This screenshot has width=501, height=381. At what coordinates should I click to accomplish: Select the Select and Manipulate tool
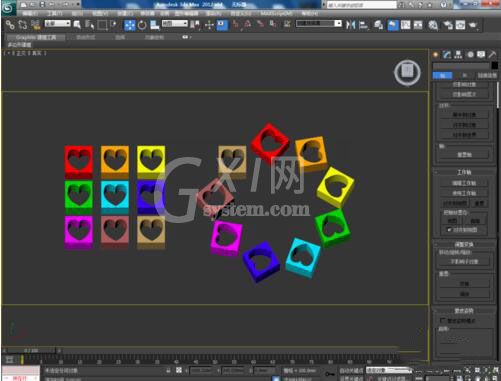tap(209, 25)
